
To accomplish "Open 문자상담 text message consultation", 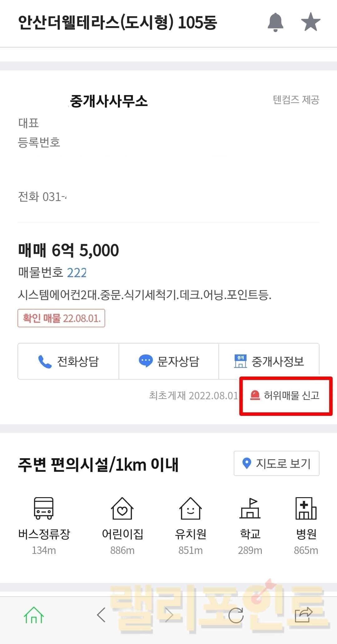I will [169, 361].
